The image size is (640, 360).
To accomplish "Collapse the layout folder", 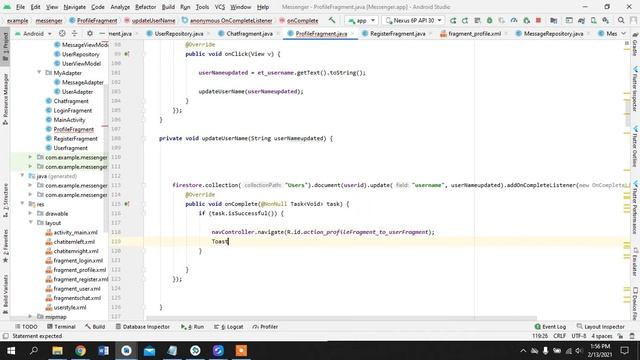I will (x=31, y=223).
